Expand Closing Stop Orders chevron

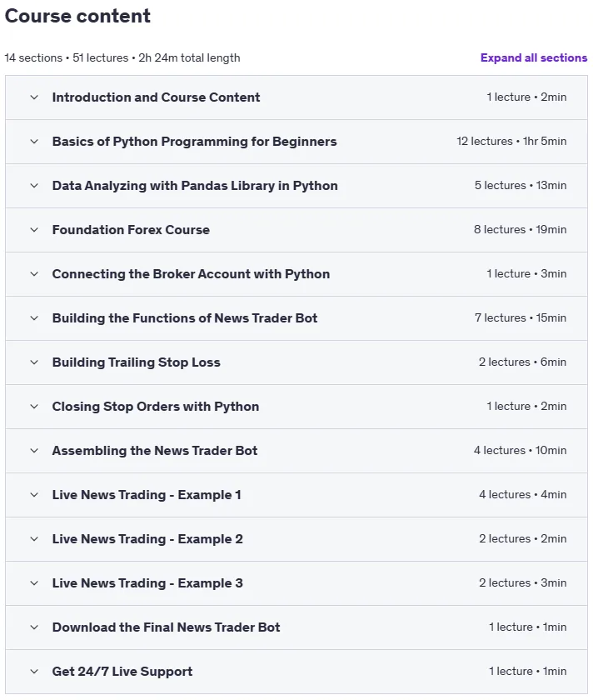tap(34, 407)
